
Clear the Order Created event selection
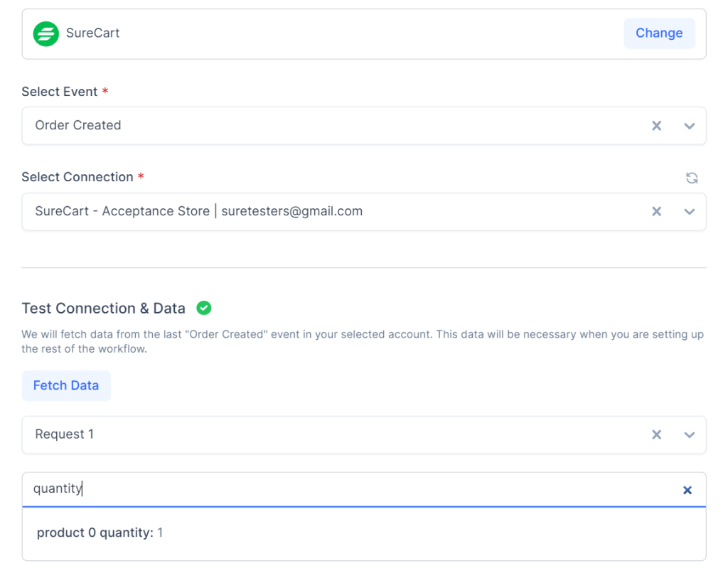[657, 126]
